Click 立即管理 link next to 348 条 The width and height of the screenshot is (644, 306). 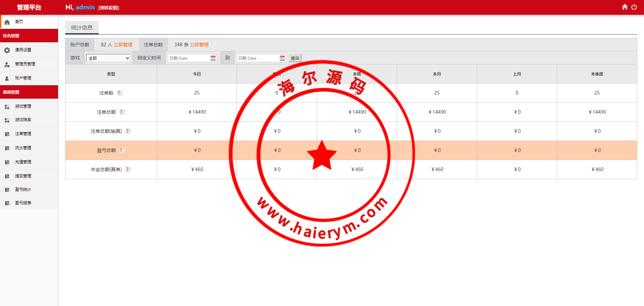pyautogui.click(x=199, y=45)
